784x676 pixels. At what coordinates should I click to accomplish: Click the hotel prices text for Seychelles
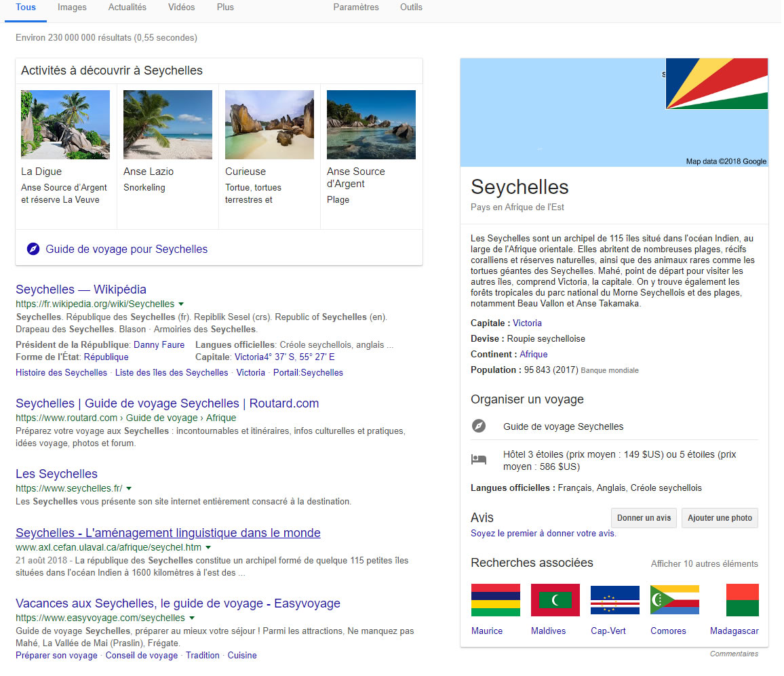[619, 460]
